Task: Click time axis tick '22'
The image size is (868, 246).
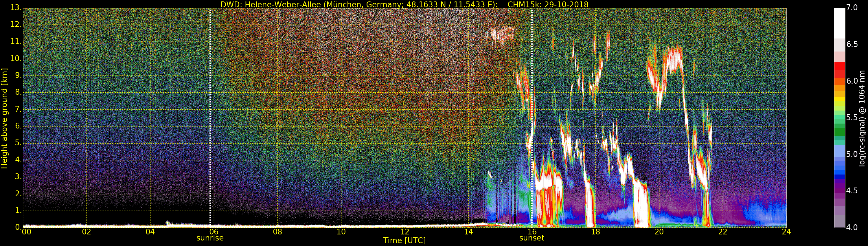Action: point(723,232)
